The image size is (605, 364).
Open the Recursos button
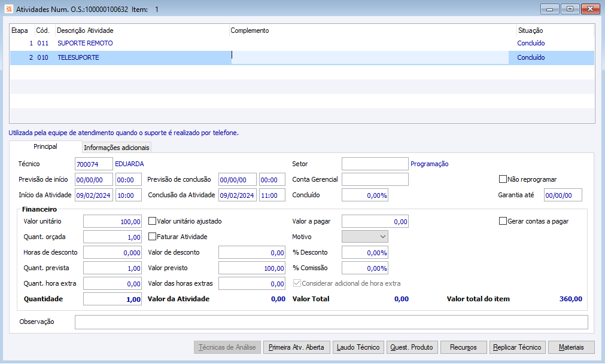click(x=463, y=347)
